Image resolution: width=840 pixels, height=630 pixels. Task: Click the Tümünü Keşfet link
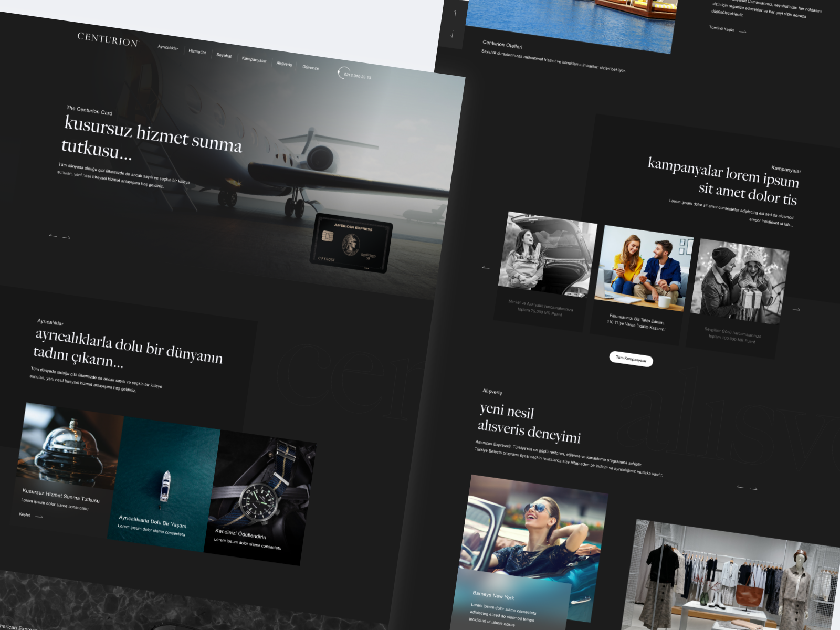pos(722,29)
